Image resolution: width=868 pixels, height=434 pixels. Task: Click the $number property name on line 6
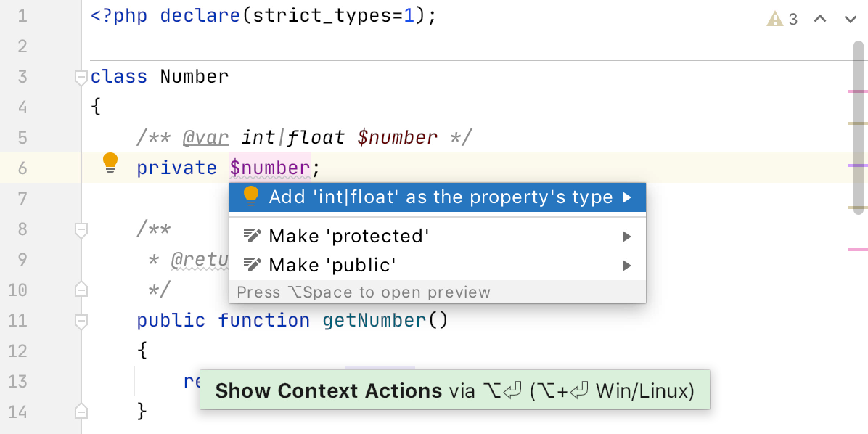(x=270, y=168)
